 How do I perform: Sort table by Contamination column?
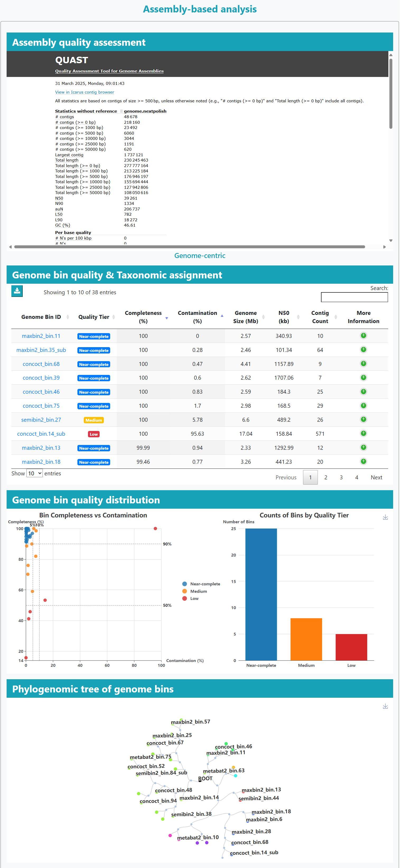click(197, 317)
